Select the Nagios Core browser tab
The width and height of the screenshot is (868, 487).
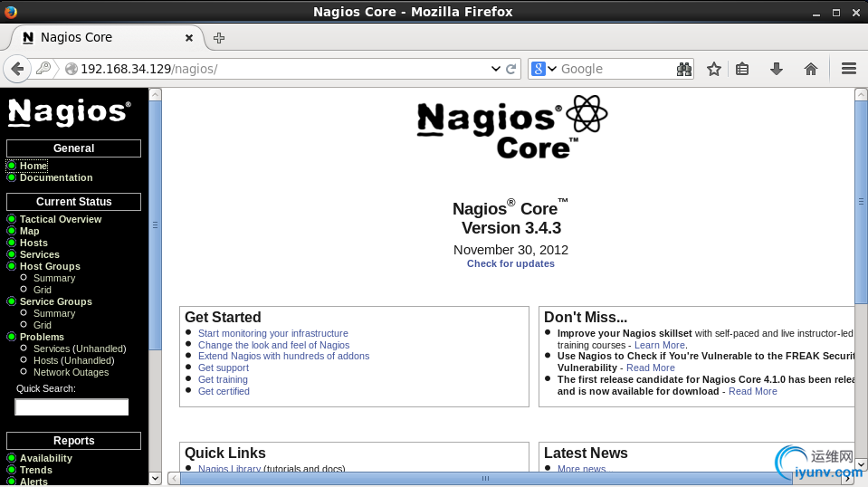click(100, 38)
